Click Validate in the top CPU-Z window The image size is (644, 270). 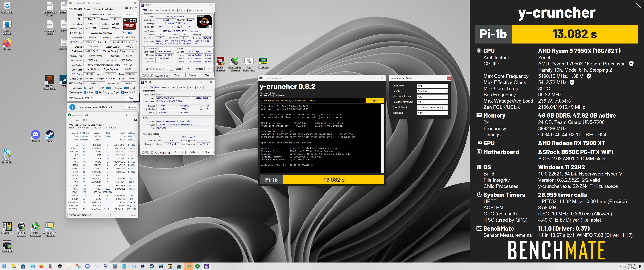click(193, 75)
